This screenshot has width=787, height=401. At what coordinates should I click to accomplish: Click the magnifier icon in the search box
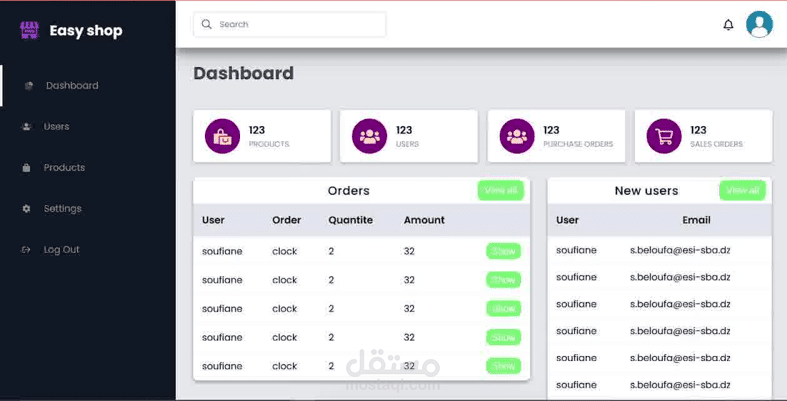click(x=206, y=24)
